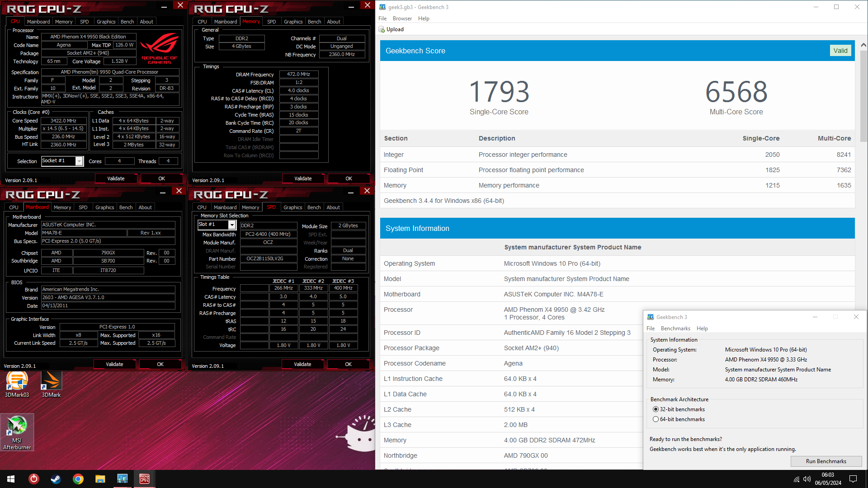Switch to ROG CPU-Z taskbar icon
This screenshot has width=868, height=488.
[x=145, y=479]
